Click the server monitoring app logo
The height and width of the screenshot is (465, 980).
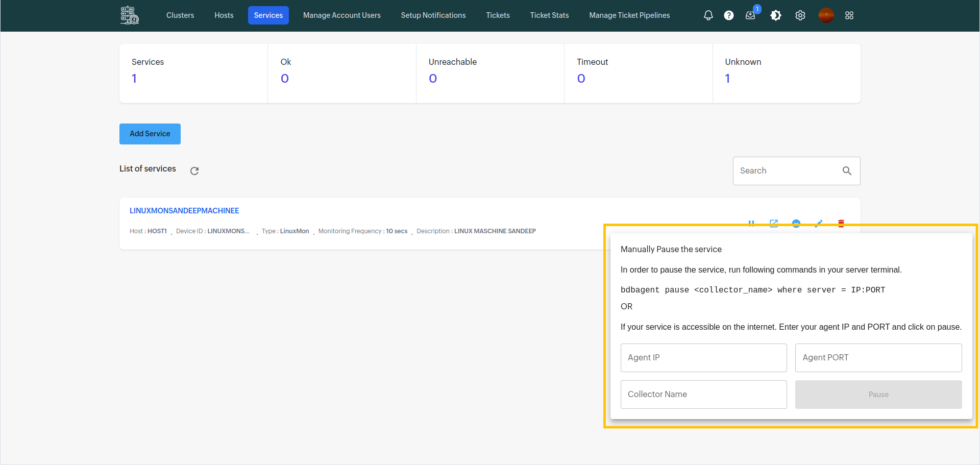click(x=130, y=15)
